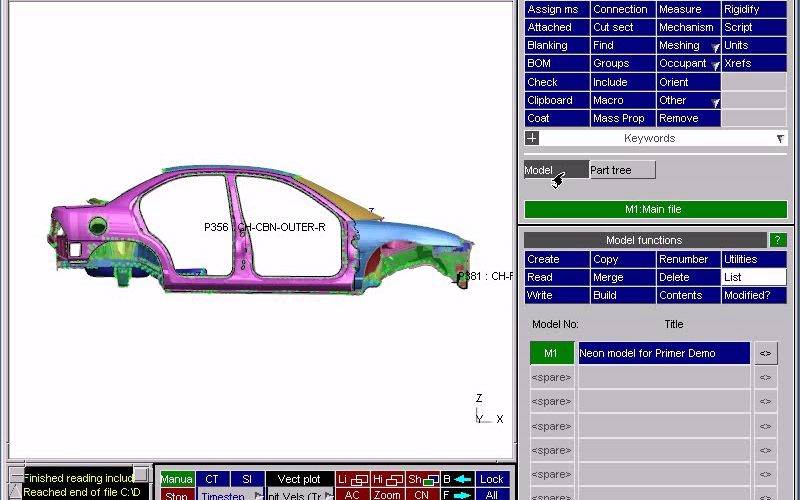The width and height of the screenshot is (800, 500).
Task: Click the highlighted List button
Action: click(x=754, y=277)
